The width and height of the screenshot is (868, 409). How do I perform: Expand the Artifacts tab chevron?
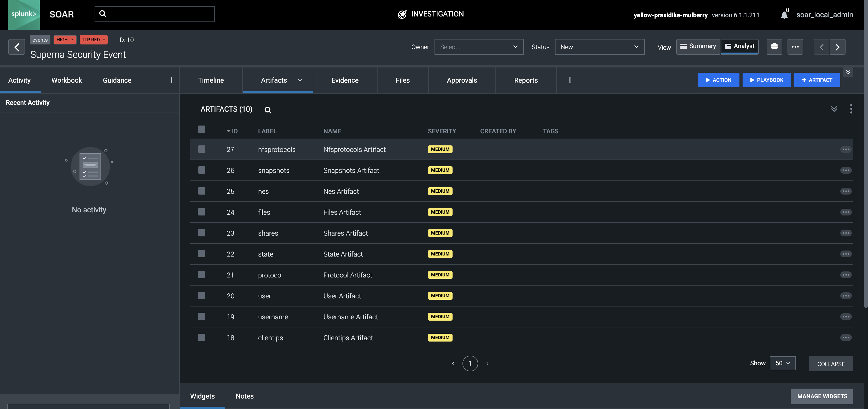pyautogui.click(x=299, y=80)
